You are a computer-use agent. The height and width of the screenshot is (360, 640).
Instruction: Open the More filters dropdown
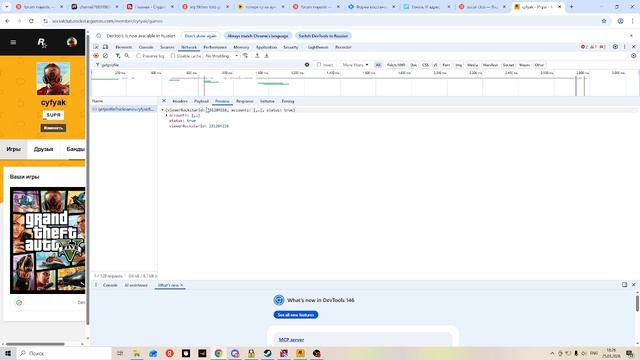coord(355,65)
